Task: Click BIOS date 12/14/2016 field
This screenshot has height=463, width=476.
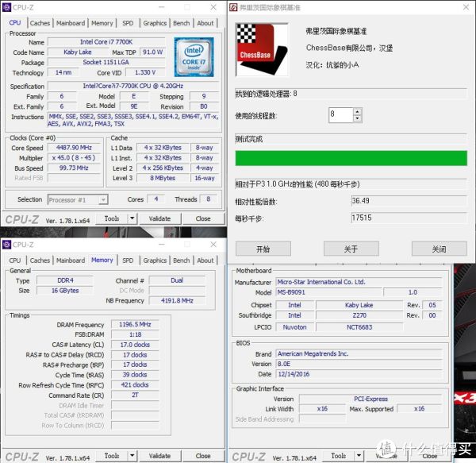Action: tap(359, 374)
